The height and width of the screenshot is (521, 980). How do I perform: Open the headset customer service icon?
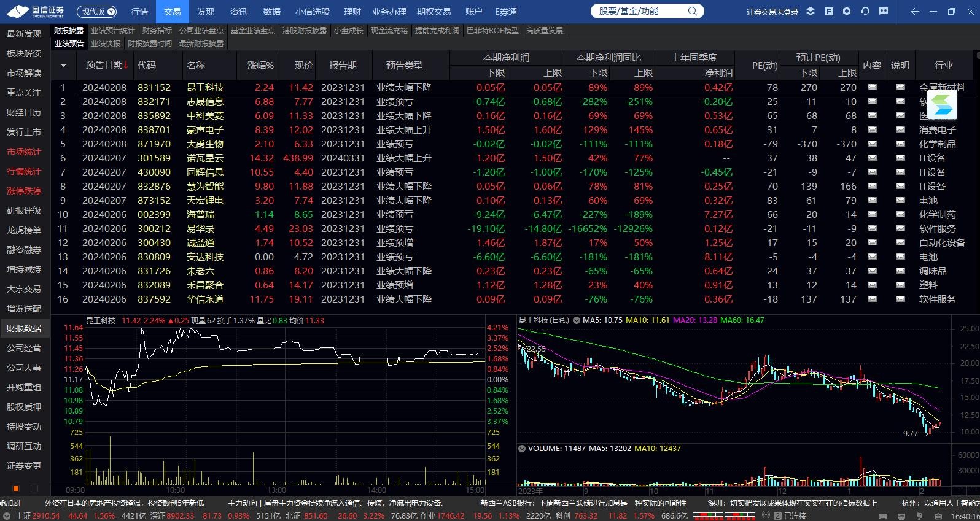(865, 11)
